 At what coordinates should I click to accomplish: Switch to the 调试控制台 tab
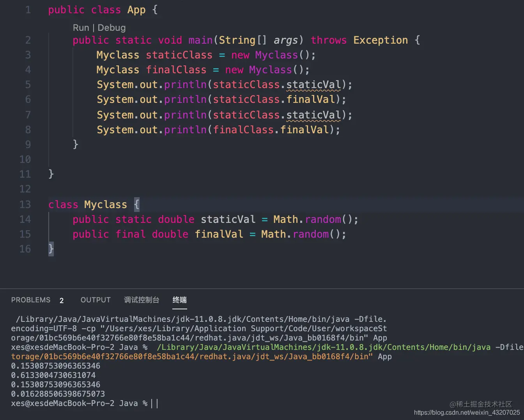coord(142,300)
